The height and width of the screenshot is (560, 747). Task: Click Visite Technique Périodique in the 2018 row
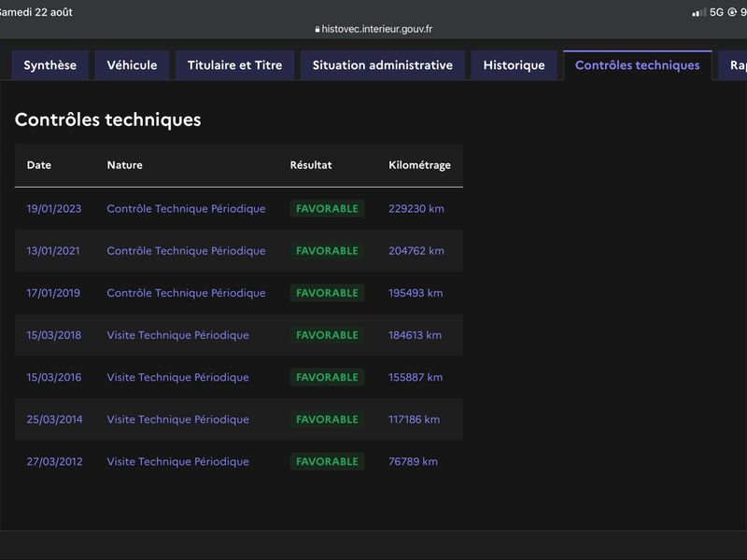(177, 335)
